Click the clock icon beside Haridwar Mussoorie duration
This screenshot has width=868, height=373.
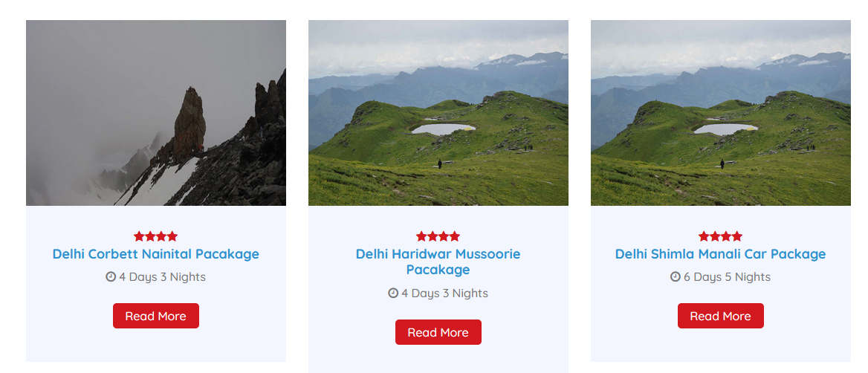pyautogui.click(x=393, y=293)
